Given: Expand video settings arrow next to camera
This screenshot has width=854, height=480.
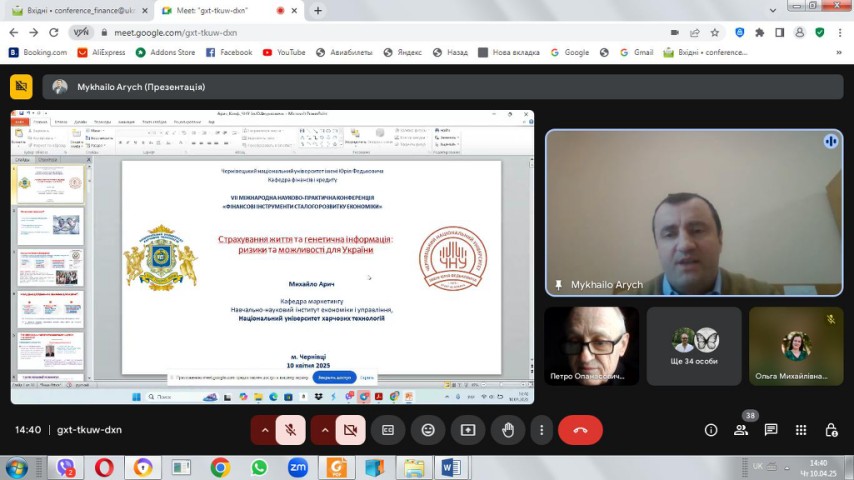Looking at the screenshot, I should pos(325,430).
